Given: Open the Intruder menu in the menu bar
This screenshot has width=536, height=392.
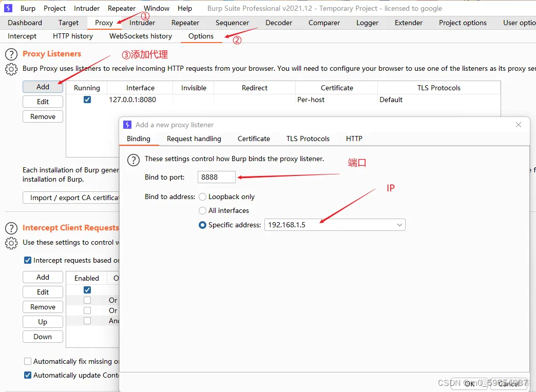Looking at the screenshot, I should click(87, 8).
